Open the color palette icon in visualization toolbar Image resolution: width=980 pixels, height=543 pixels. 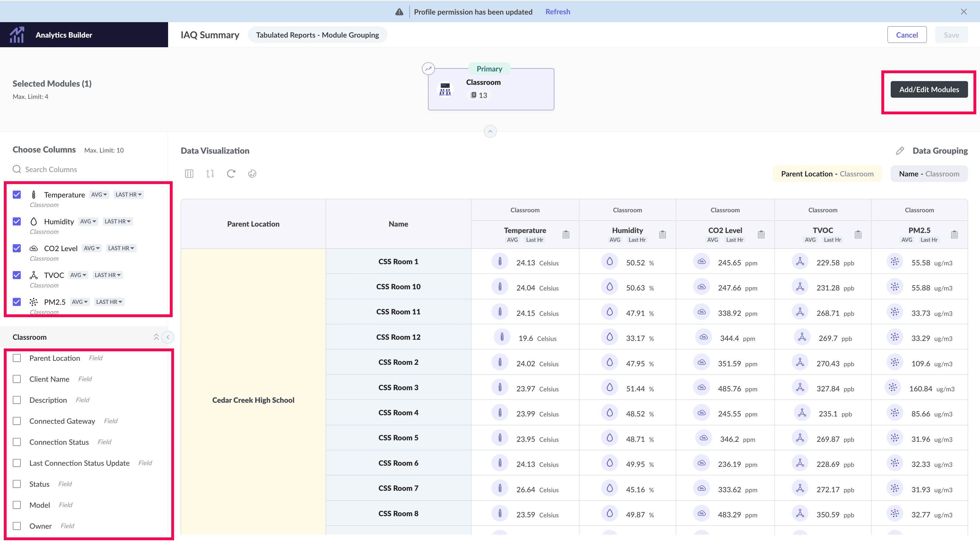coord(252,174)
